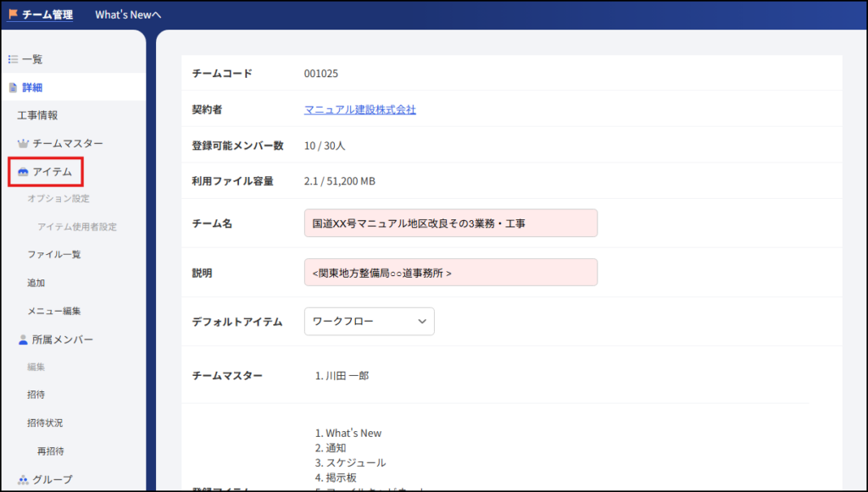The width and height of the screenshot is (868, 492).
Task: Select オプション設定 in sidebar
Action: click(58, 198)
